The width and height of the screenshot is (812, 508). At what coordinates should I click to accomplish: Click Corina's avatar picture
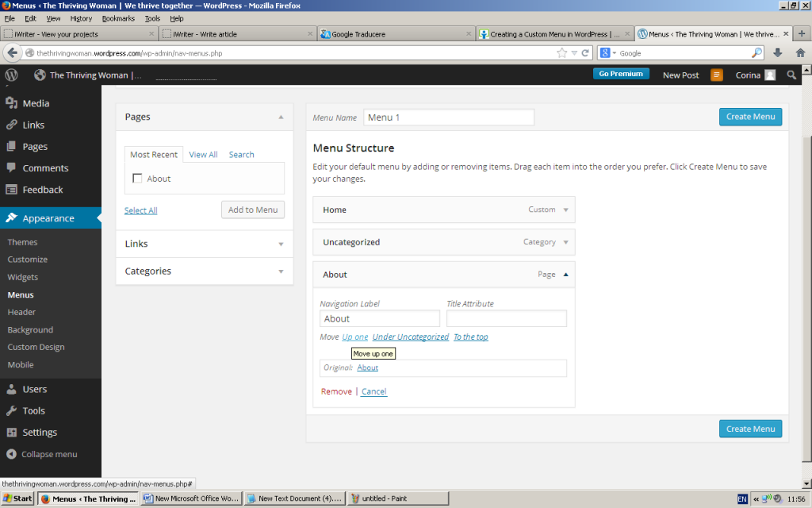pos(770,75)
